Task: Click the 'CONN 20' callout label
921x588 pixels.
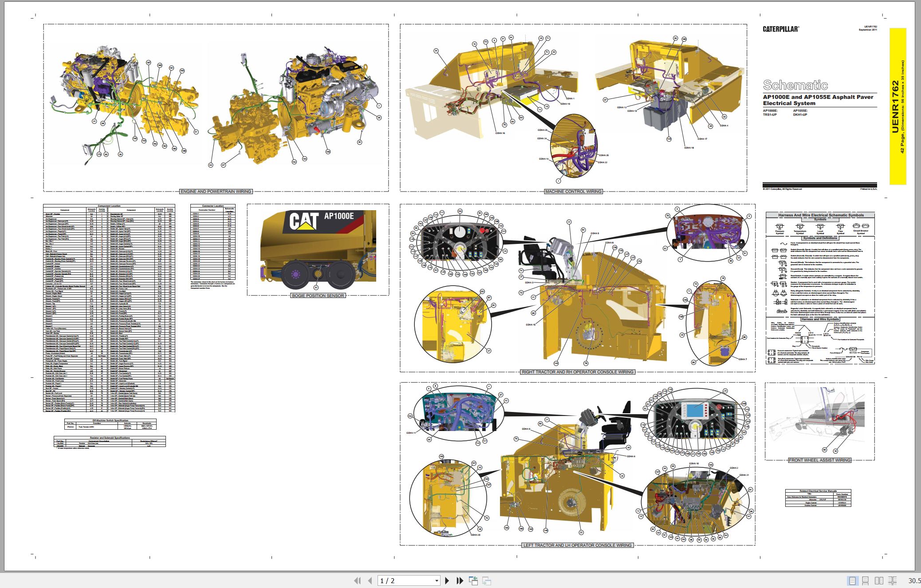Action: (475, 535)
